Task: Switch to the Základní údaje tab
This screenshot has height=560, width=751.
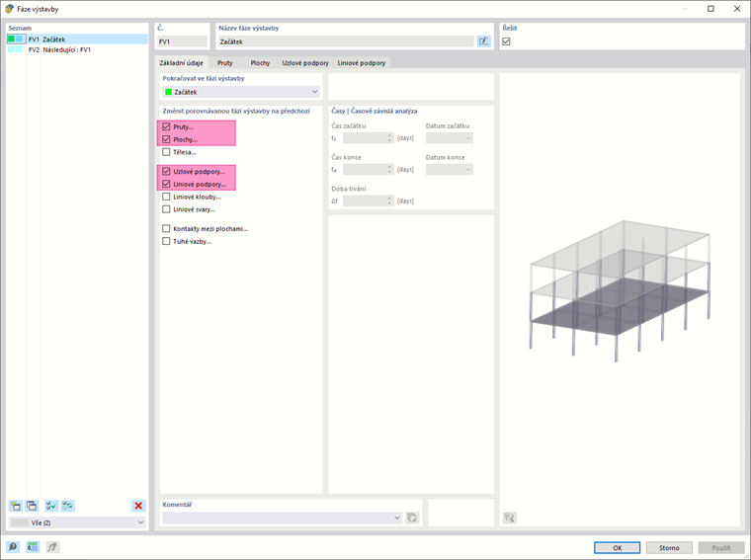Action: click(x=182, y=62)
